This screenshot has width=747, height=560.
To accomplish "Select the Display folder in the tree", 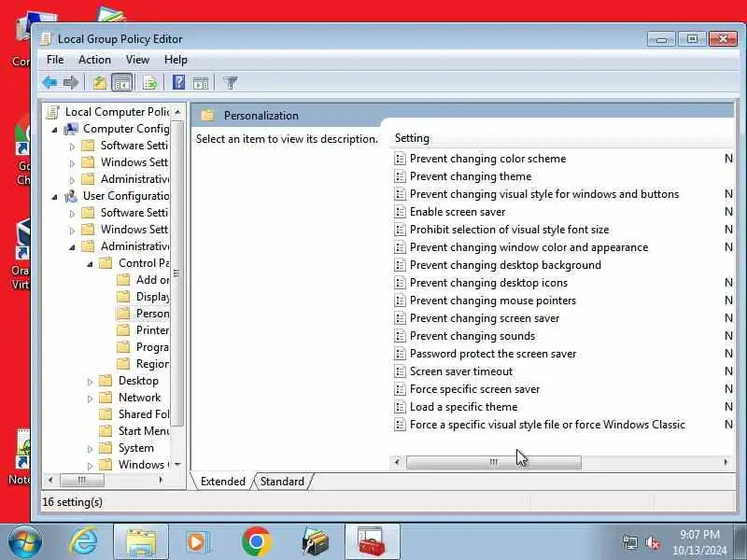I will click(144, 296).
